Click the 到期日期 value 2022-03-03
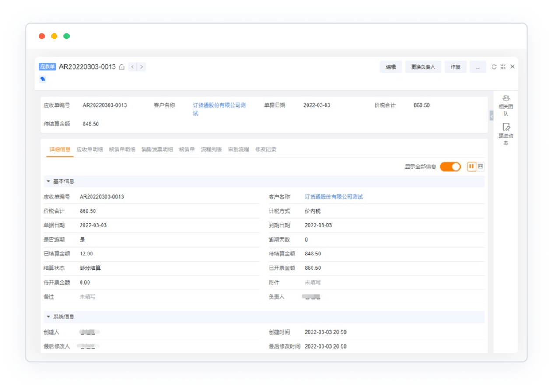Image resolution: width=553 pixels, height=392 pixels. (318, 225)
